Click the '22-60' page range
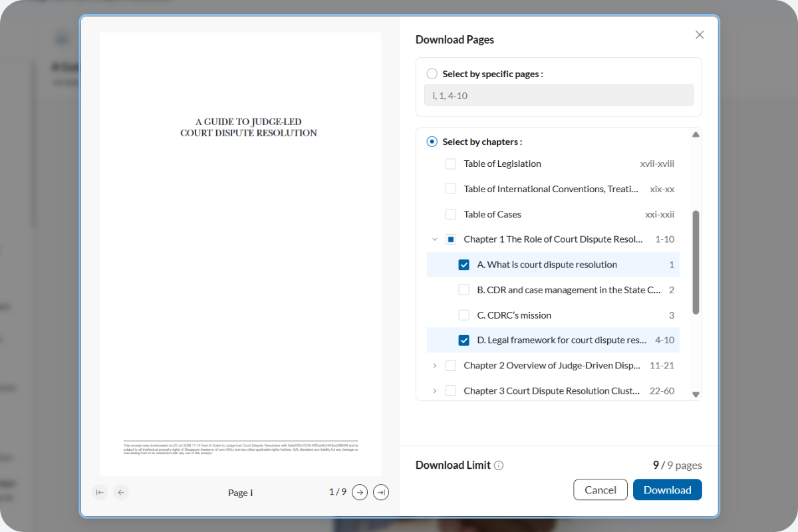 (662, 391)
